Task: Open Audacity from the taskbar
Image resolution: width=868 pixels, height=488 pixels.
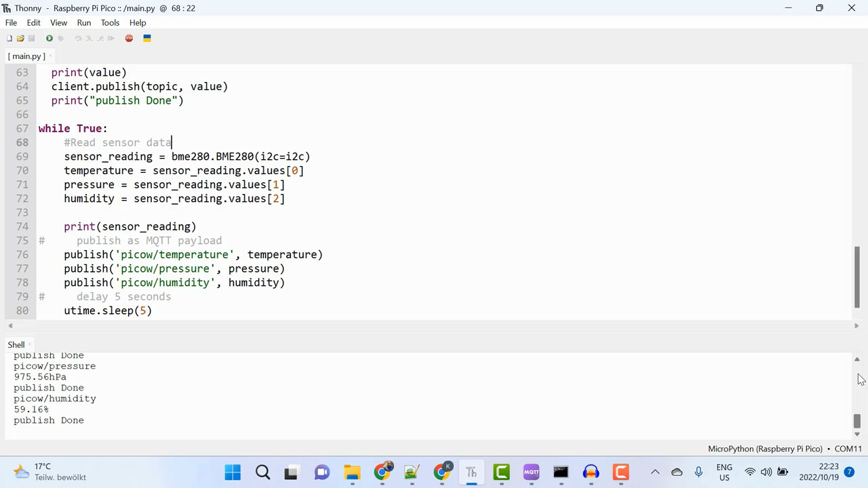Action: [591, 472]
